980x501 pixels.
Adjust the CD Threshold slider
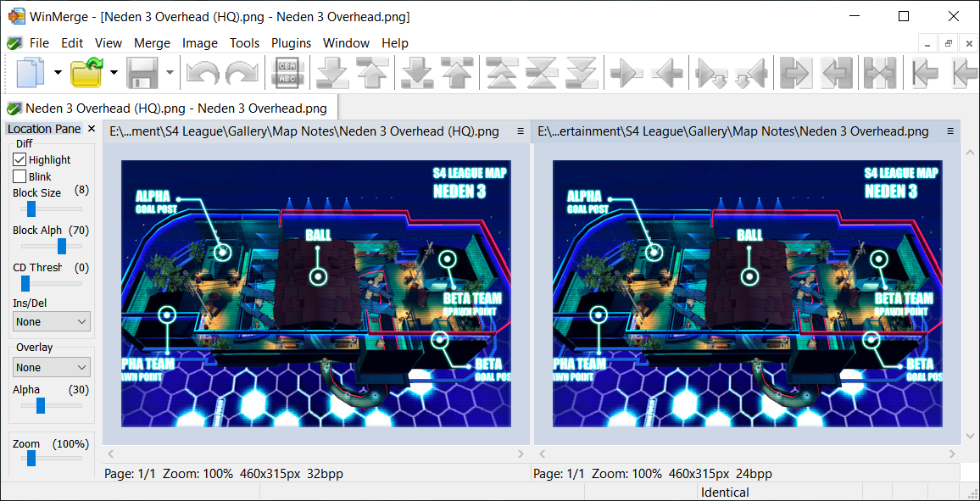tap(25, 284)
